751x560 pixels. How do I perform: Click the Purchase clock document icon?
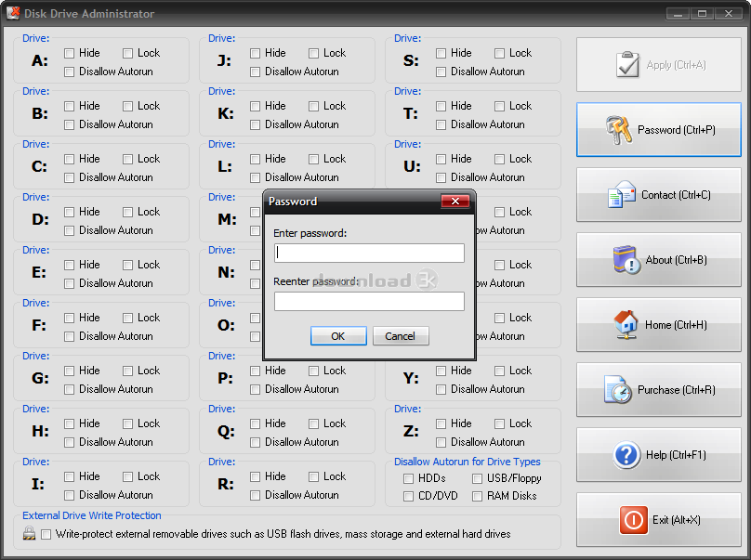(x=618, y=390)
